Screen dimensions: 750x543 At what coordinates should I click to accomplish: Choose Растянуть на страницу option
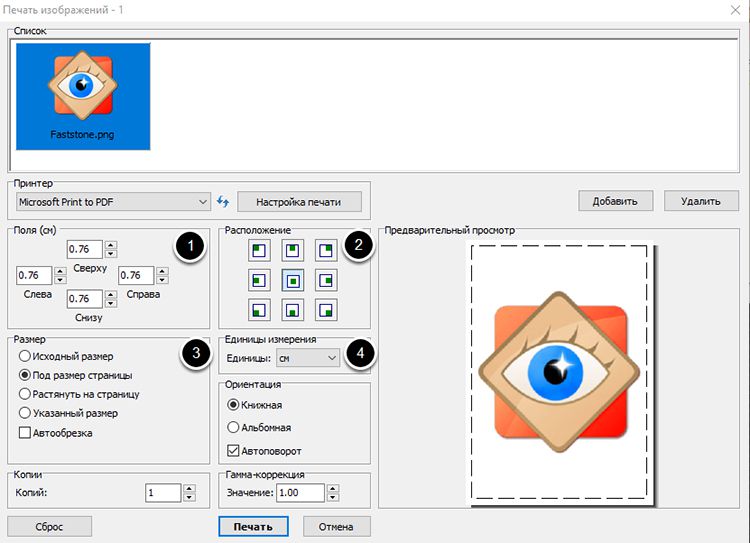[79, 394]
